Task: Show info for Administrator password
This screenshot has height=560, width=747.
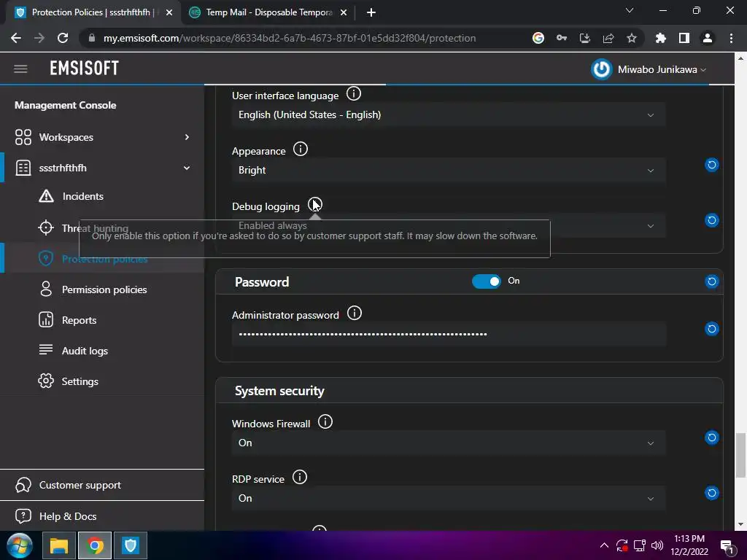Action: [x=355, y=314]
